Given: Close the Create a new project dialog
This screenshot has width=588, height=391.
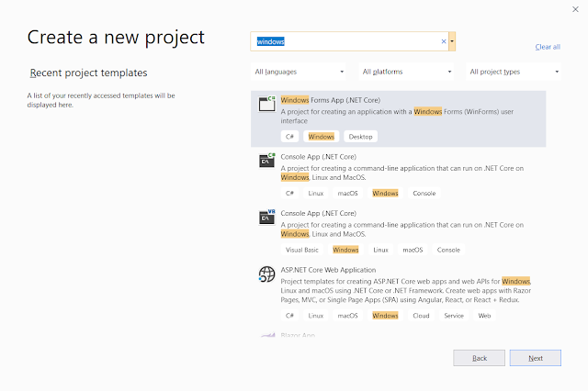Looking at the screenshot, I should 575,9.
